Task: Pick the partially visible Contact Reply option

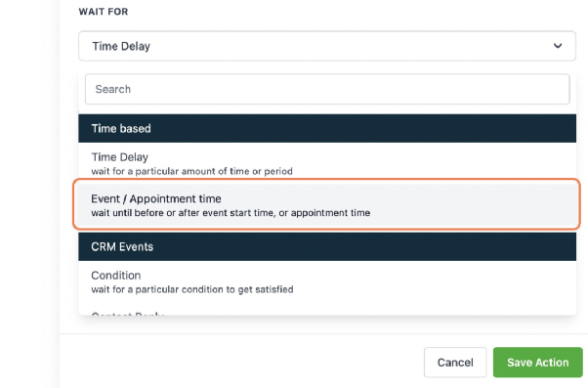Action: tap(128, 314)
